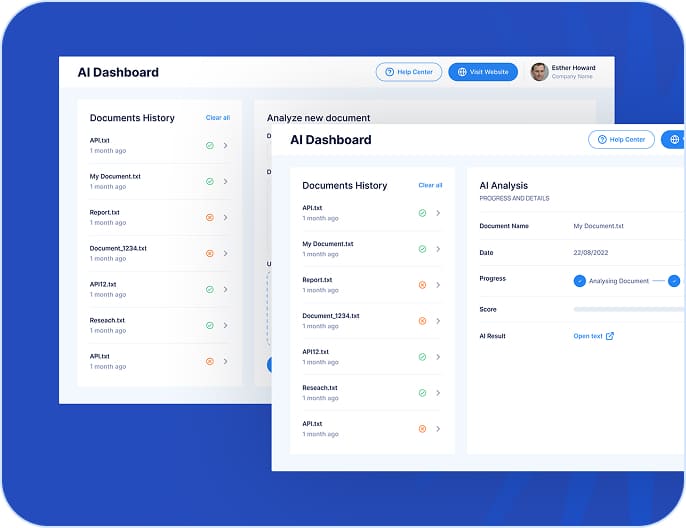Click the green check status for My Document.txt in the background dashboard
Screen dimensions: 686x528
[209, 181]
